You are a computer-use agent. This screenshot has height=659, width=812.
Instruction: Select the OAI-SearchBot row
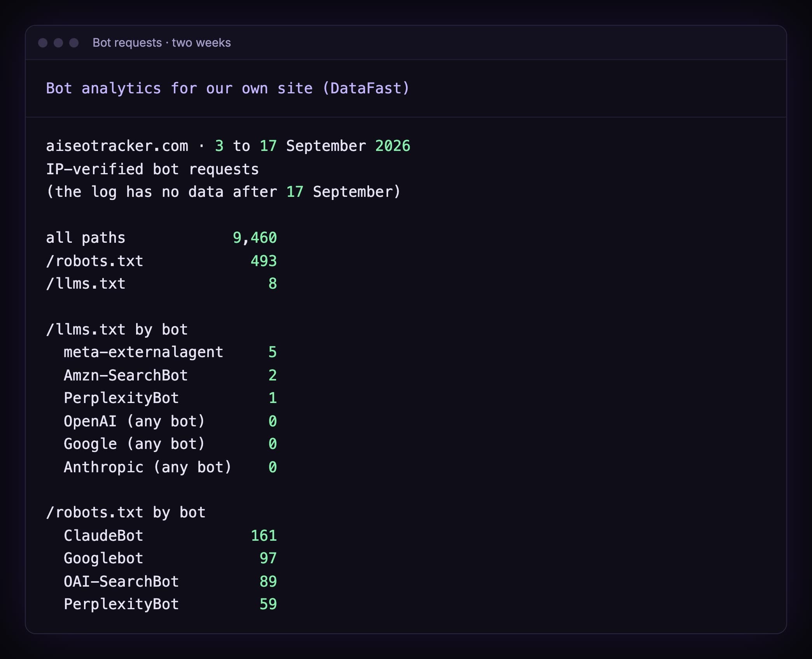170,582
